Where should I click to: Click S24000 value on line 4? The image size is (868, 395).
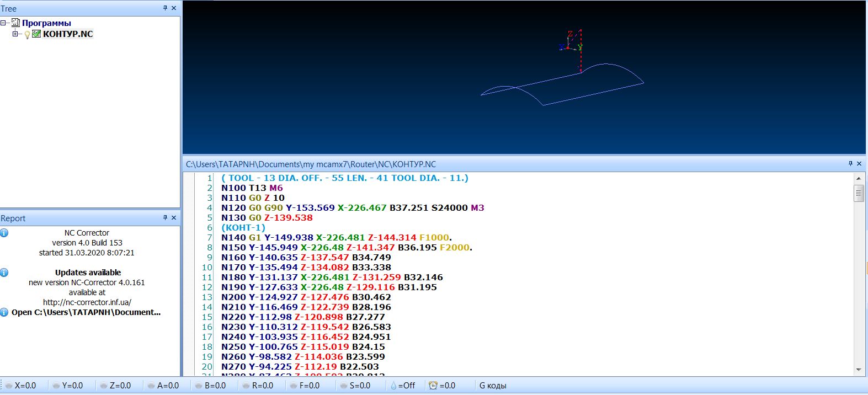(x=450, y=208)
